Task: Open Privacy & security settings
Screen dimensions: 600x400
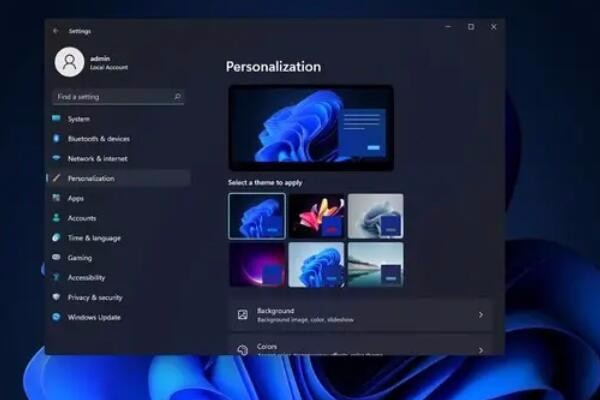Action: (119, 297)
